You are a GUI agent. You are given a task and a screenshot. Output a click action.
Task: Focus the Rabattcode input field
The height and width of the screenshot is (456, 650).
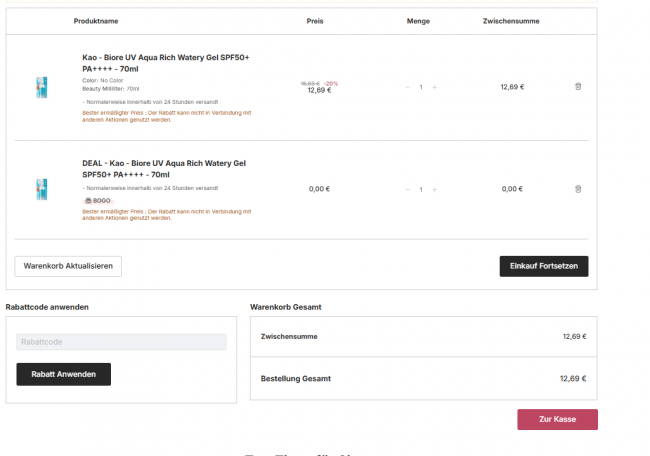point(121,342)
